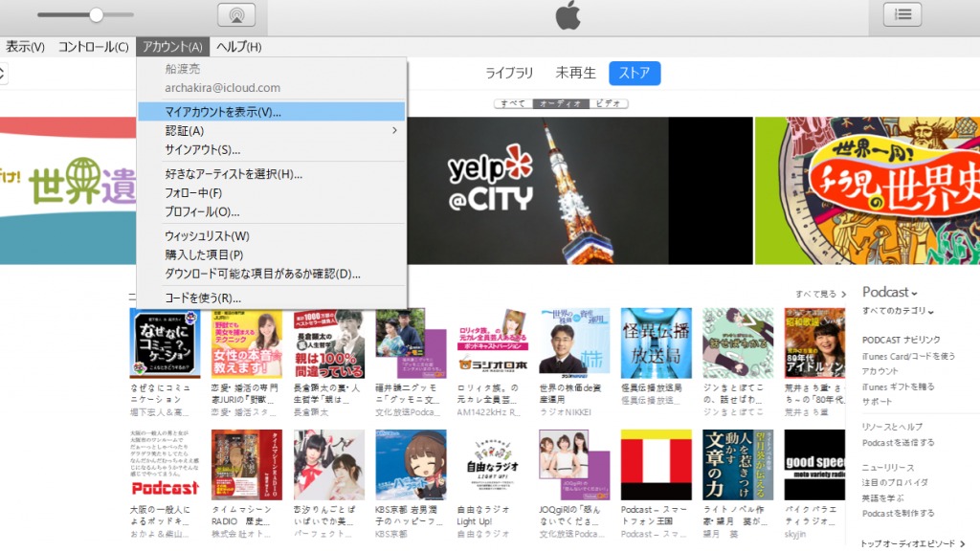Screen dimensions: 980x552
Task: Open 世界の株価de資産運用 podcast artwork
Action: coord(574,342)
